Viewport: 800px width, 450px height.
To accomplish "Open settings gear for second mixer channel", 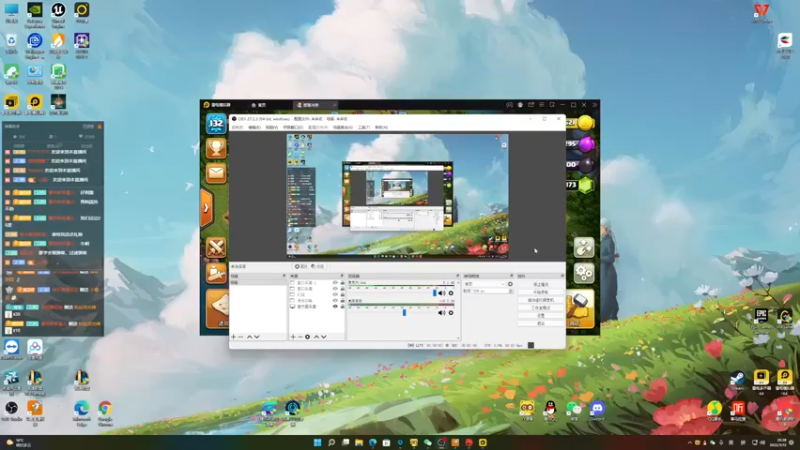I will (x=451, y=313).
